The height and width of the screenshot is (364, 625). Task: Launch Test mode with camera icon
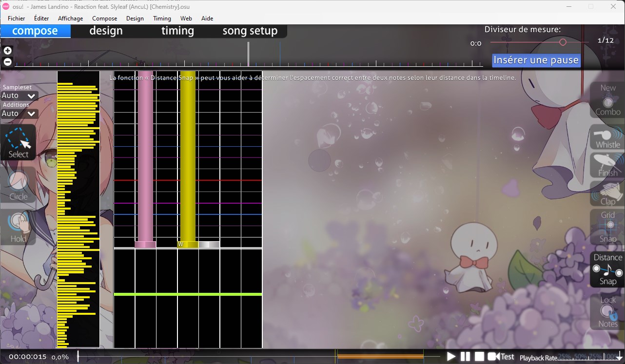click(501, 357)
